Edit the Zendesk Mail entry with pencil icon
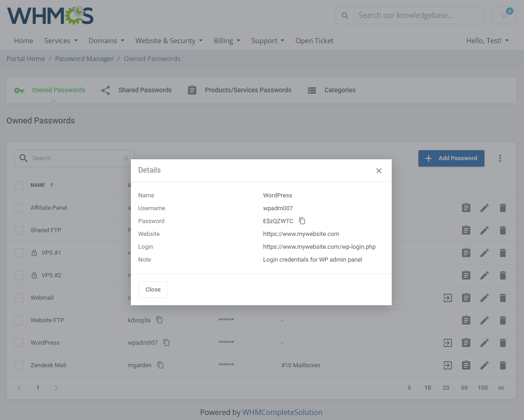This screenshot has height=420, width=524. coord(485,365)
